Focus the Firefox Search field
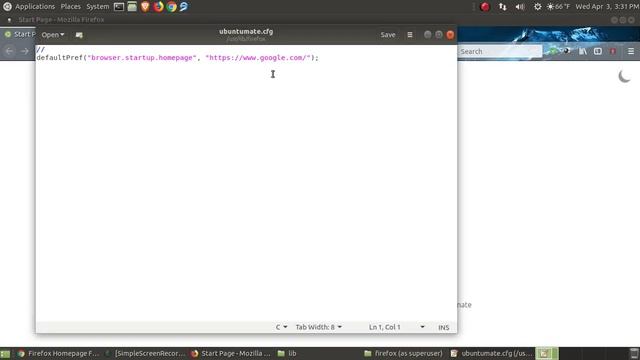640x360 pixels. coord(500,51)
